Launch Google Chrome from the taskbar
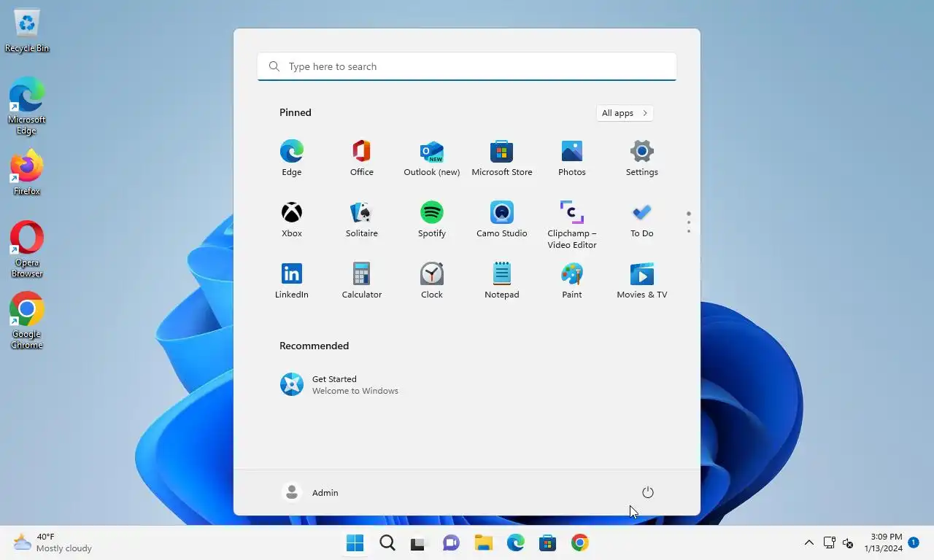The width and height of the screenshot is (934, 560). [580, 542]
